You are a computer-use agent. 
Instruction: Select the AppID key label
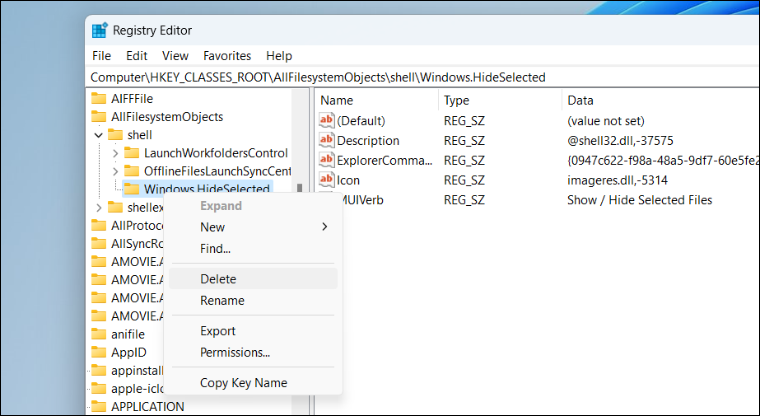click(x=129, y=352)
